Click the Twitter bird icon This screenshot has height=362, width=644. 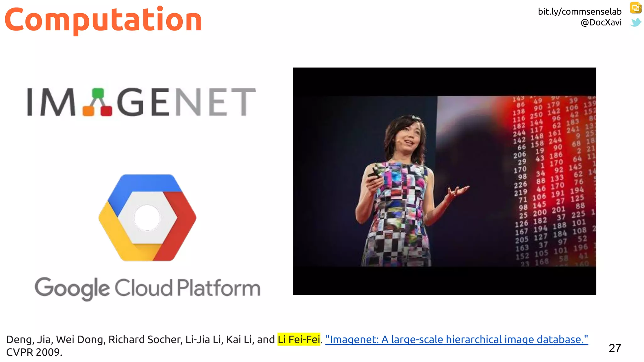coord(636,22)
